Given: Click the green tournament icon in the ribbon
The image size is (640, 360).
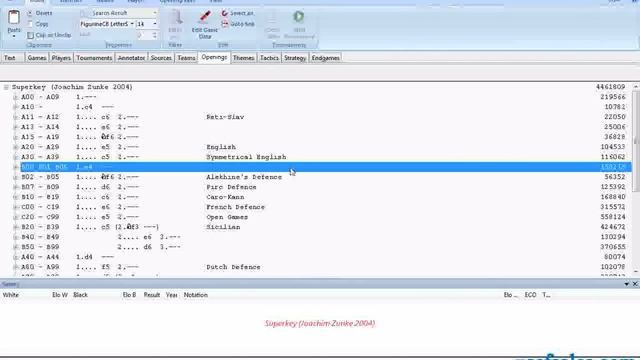Looking at the screenshot, I should pos(299,17).
